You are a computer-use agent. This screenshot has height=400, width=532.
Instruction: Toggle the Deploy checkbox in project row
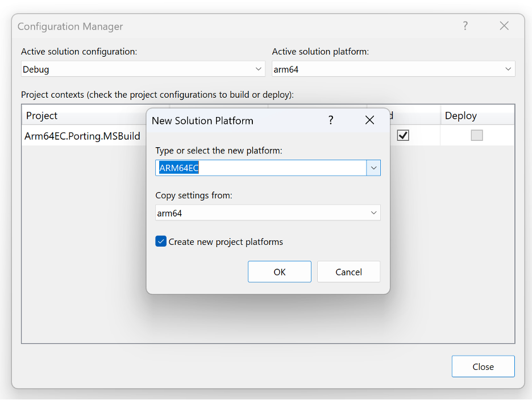477,135
